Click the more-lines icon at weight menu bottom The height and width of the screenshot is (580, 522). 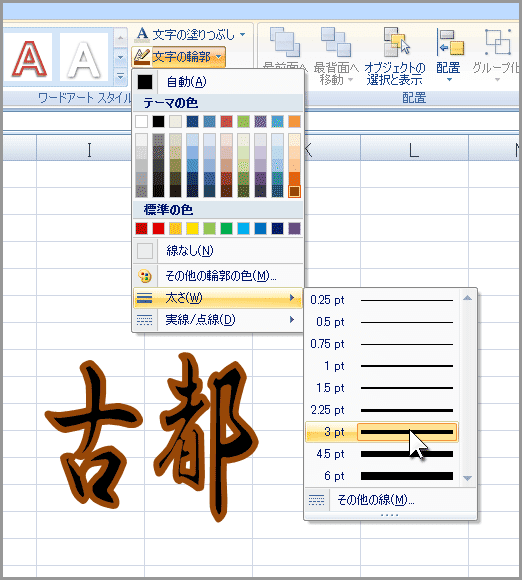tap(317, 500)
